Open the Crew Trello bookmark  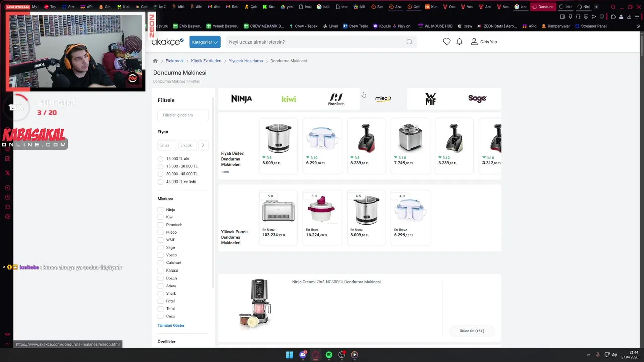[x=355, y=26]
